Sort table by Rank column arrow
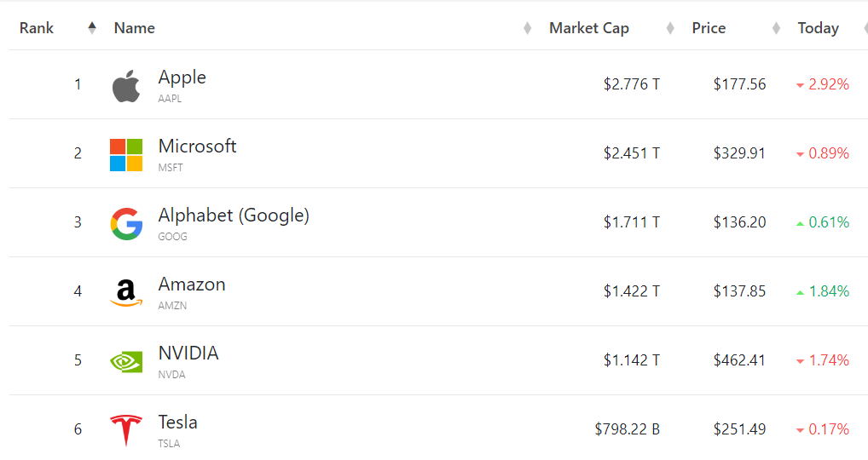868x460 pixels. pyautogui.click(x=92, y=28)
